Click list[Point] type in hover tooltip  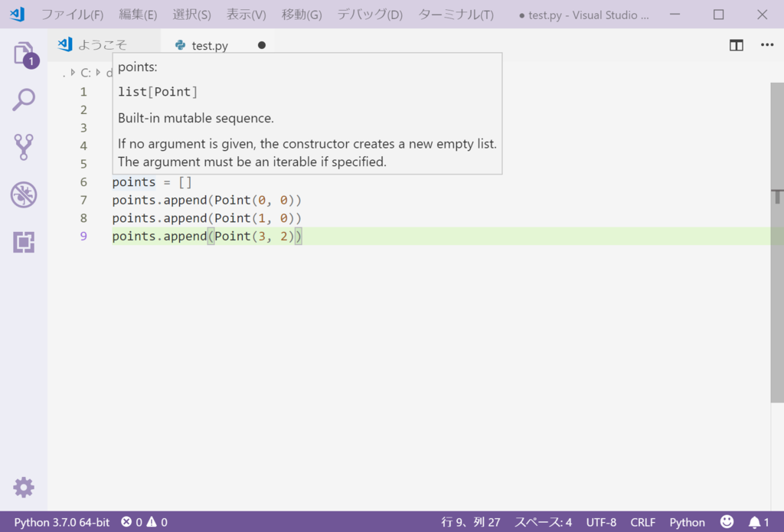(158, 92)
